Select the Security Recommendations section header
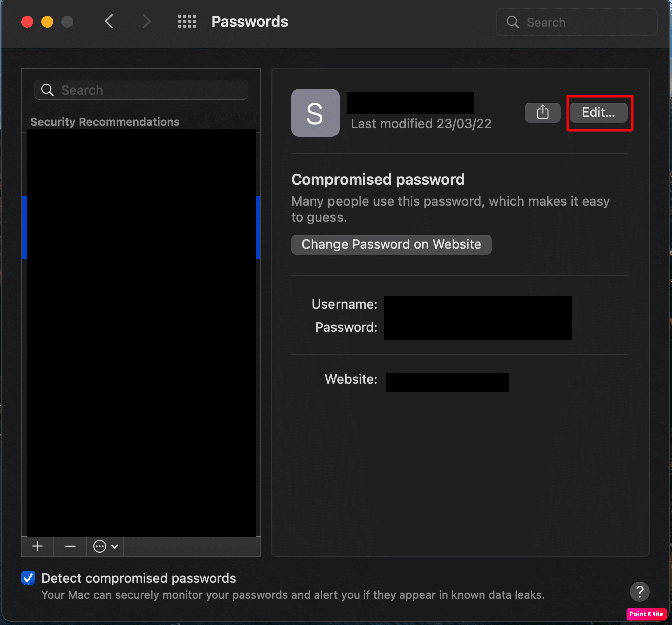The image size is (672, 625). point(105,122)
